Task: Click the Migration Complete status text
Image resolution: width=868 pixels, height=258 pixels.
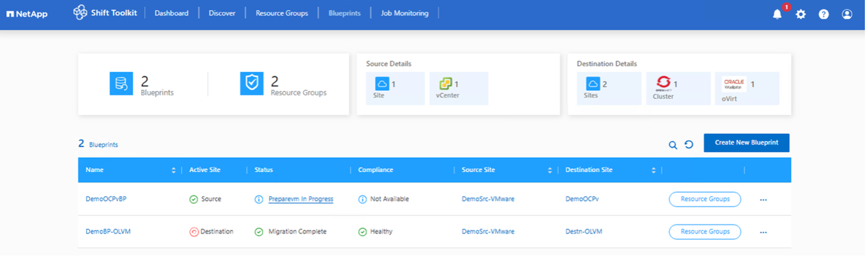Action: (x=299, y=232)
